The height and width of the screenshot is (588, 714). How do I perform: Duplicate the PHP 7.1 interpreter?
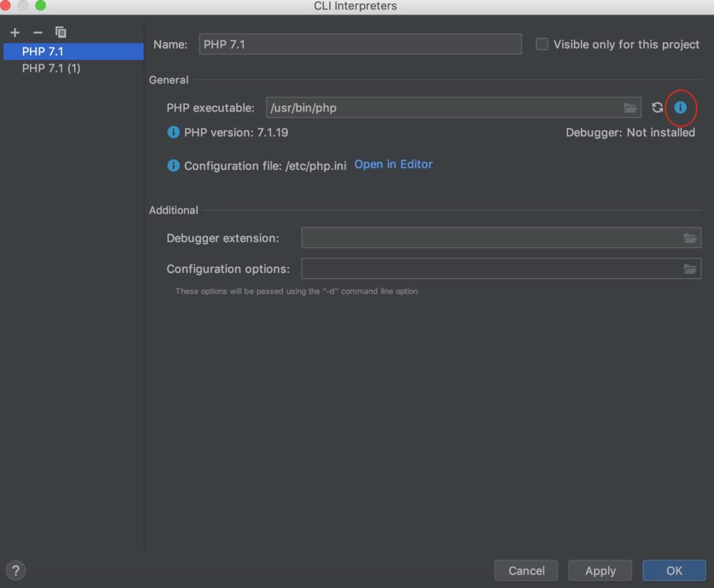61,32
